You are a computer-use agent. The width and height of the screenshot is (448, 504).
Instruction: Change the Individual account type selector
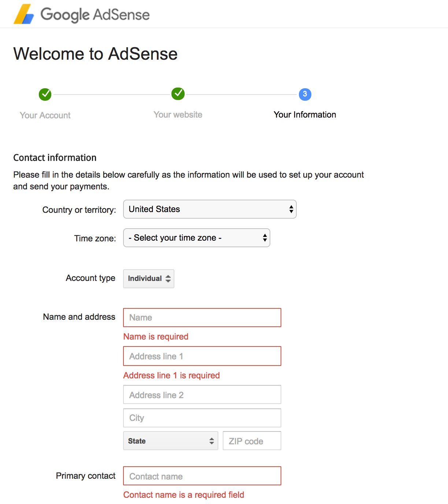click(x=149, y=279)
